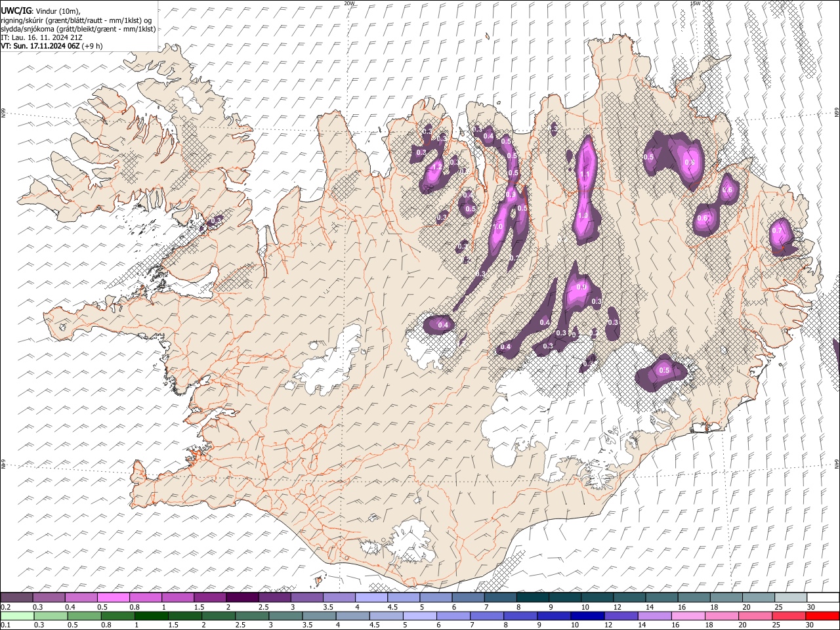Image resolution: width=840 pixels, height=630 pixels.
Task: Click the lower-row pink swatch starting at 16
Action: coord(688,616)
